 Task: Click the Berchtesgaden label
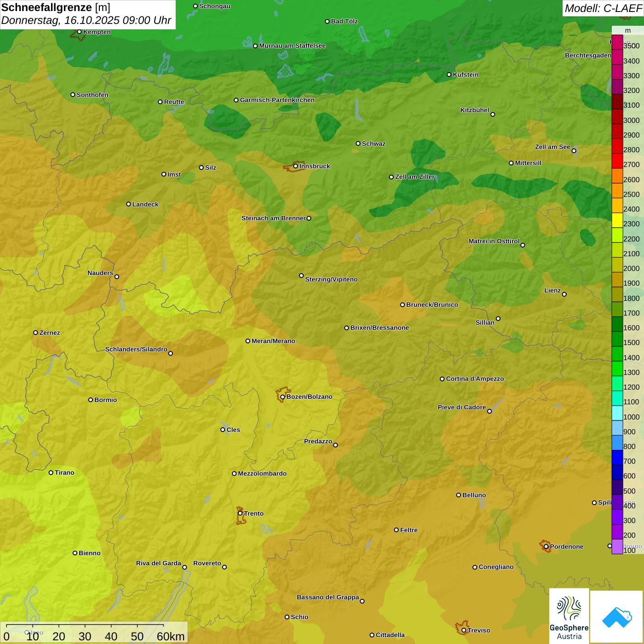click(x=588, y=55)
